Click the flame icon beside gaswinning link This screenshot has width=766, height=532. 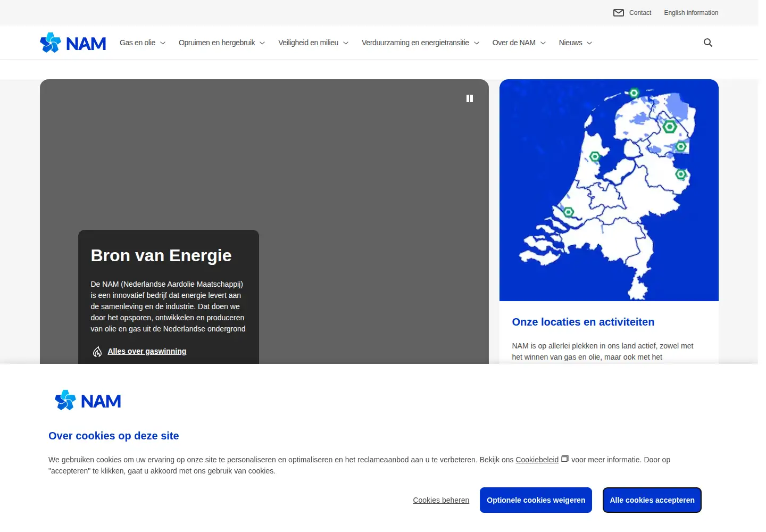tap(97, 352)
